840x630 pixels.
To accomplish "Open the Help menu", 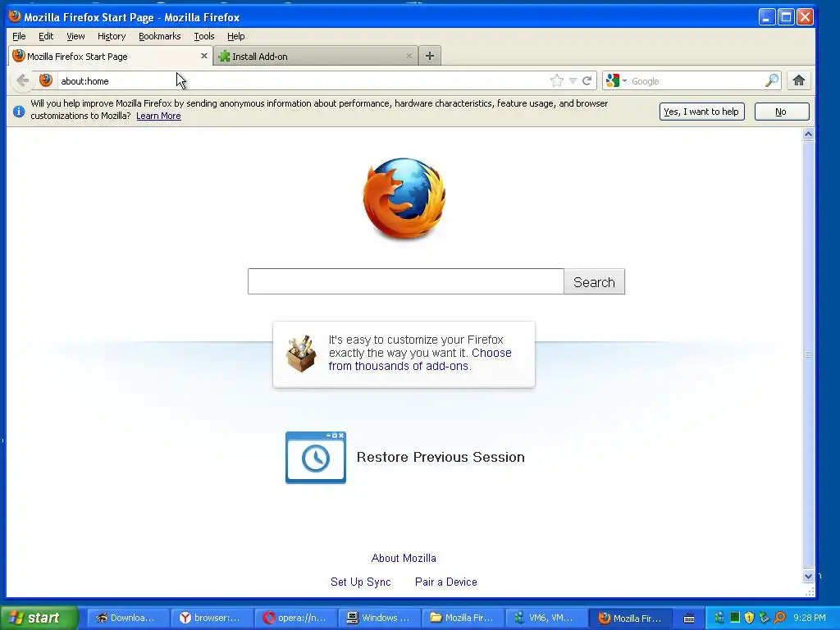I will click(x=235, y=36).
